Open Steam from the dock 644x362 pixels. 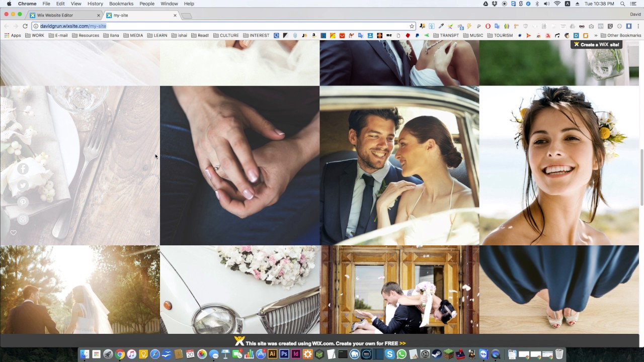(x=437, y=354)
